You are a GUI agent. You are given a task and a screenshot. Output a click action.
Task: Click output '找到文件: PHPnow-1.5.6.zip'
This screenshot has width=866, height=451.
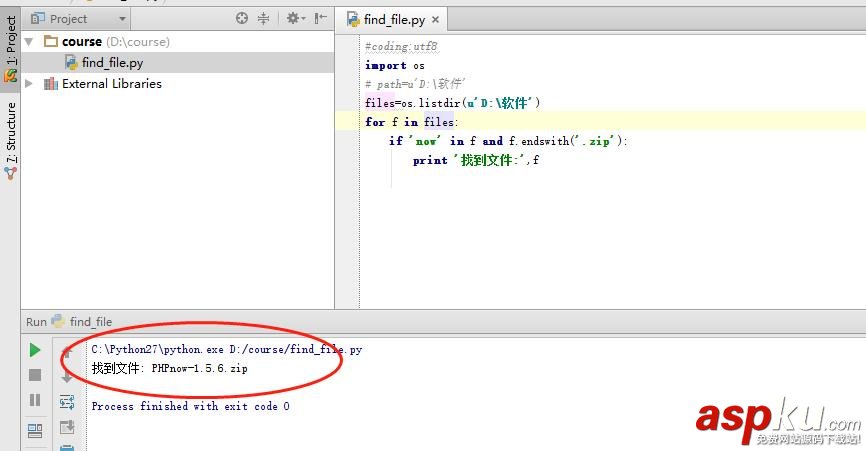(x=170, y=368)
